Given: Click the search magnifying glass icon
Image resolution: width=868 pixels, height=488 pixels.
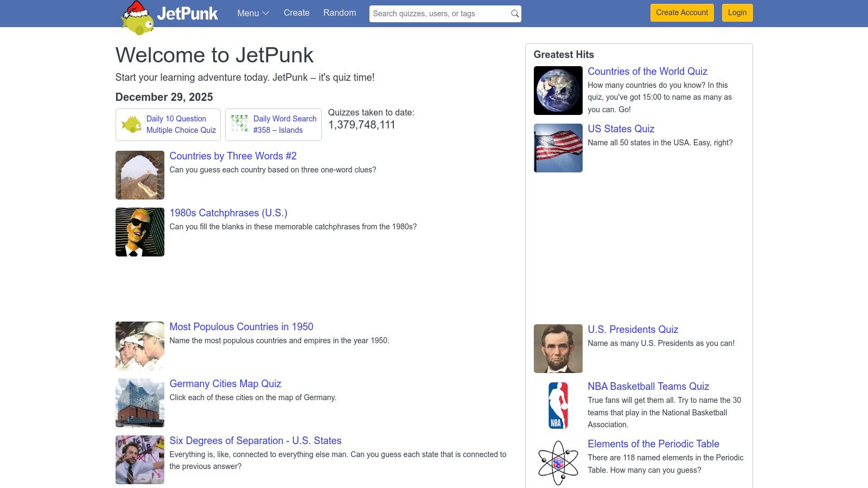Looking at the screenshot, I should 513,14.
